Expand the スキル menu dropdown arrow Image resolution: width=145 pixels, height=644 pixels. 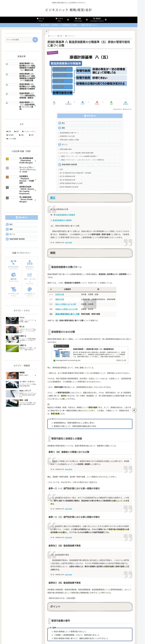pos(68,20)
